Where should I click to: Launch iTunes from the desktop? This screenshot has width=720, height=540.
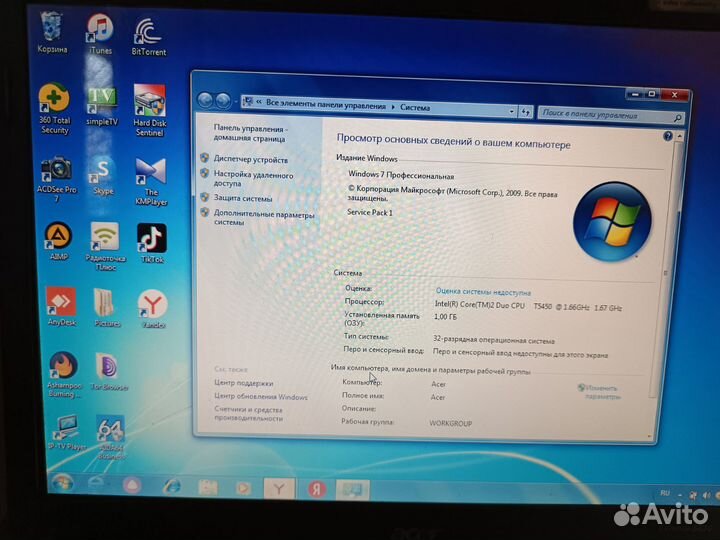point(100,34)
